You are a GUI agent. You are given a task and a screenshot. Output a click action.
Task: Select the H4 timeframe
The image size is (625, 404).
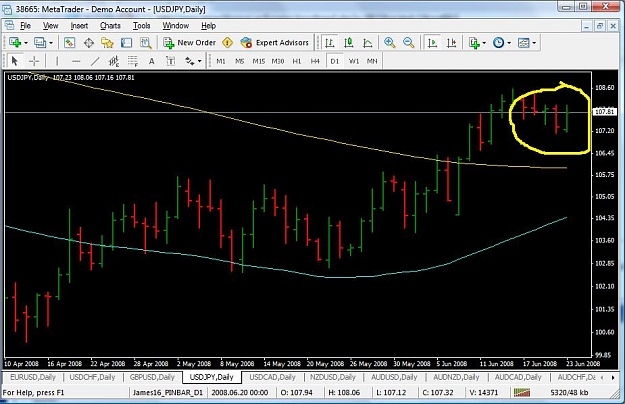[315, 61]
